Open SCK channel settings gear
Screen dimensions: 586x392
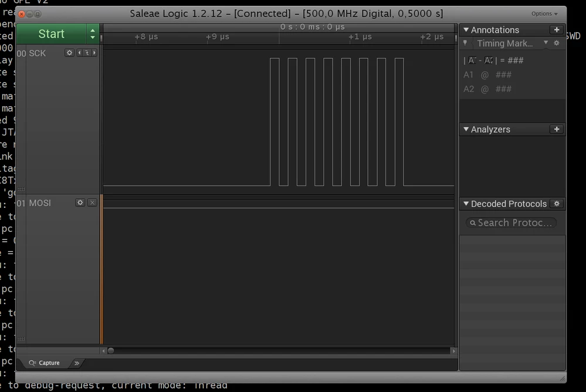pos(69,53)
